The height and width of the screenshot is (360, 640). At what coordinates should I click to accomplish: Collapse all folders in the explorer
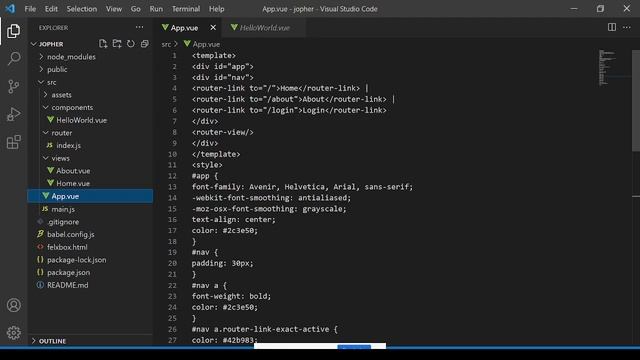[x=144, y=44]
